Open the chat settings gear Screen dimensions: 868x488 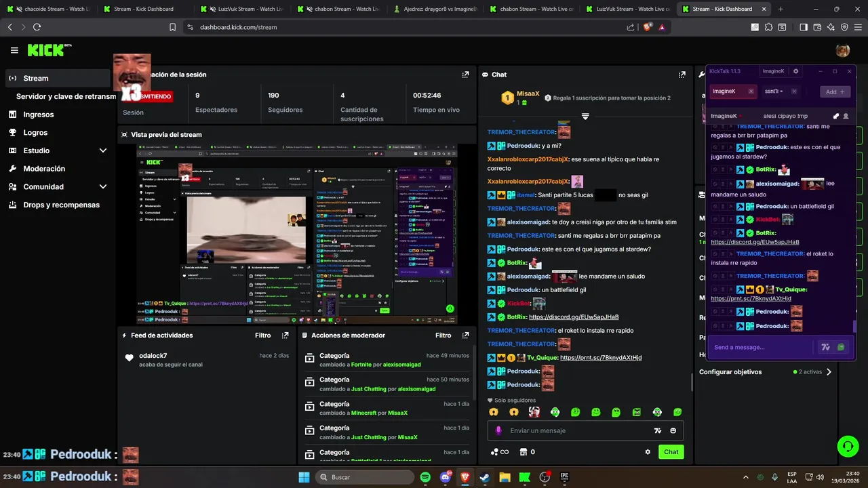[648, 452]
